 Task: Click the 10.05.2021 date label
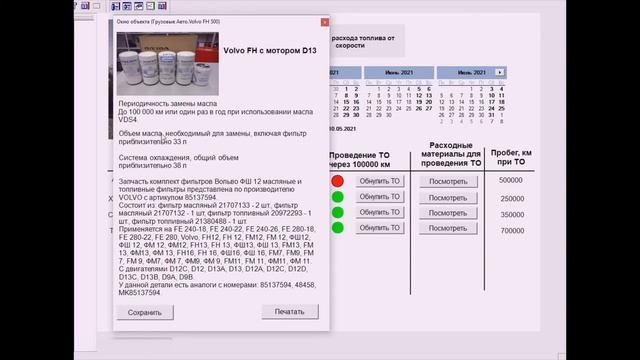click(342, 129)
